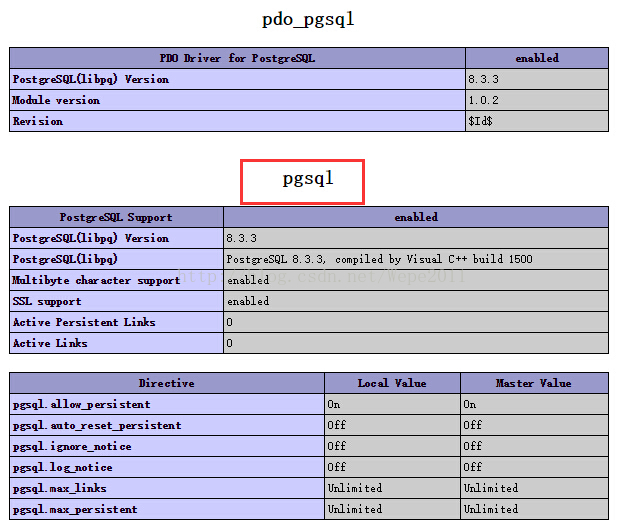
Task: Click the 'Active Links' label
Action: pos(50,343)
